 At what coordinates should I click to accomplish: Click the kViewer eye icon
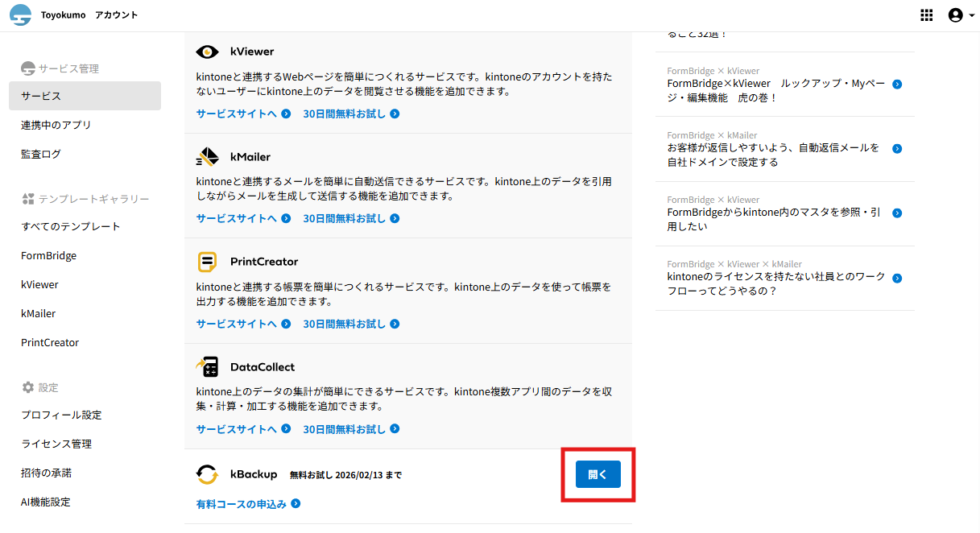(x=207, y=52)
